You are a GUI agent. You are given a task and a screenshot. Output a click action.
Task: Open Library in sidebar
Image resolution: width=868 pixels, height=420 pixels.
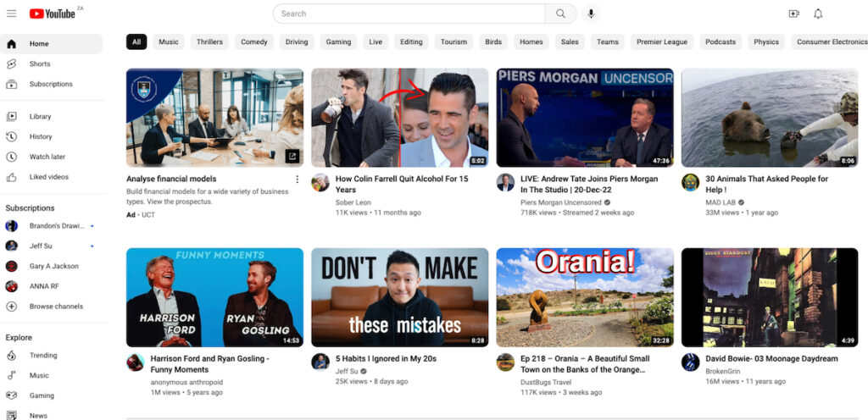click(52, 117)
